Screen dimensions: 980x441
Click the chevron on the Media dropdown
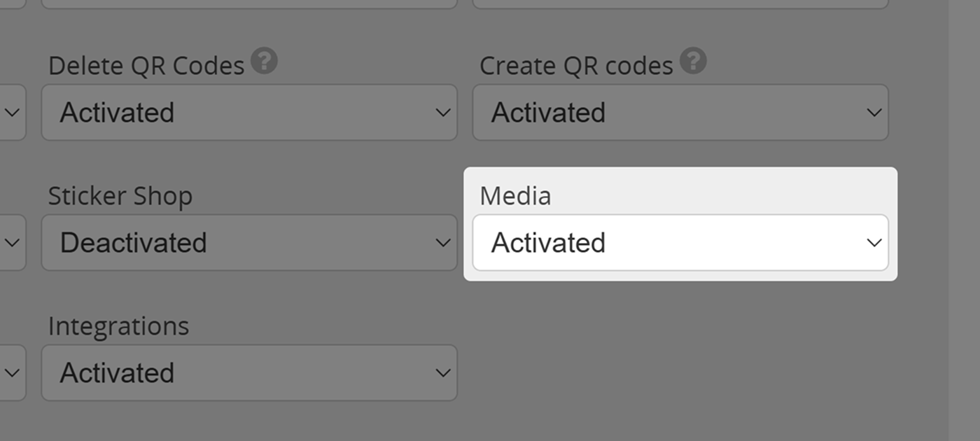click(873, 242)
